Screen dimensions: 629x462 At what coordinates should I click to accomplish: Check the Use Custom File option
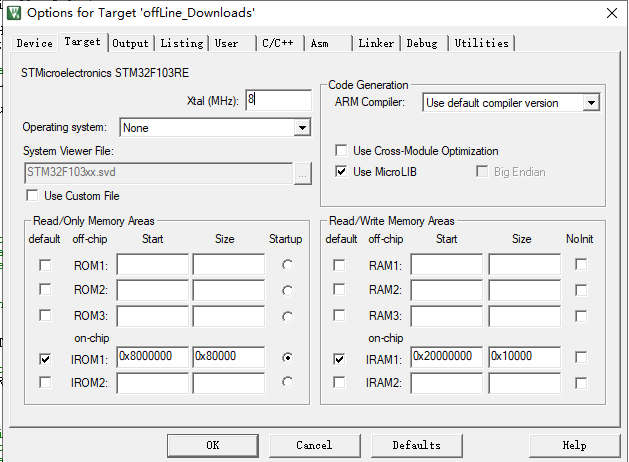33,196
